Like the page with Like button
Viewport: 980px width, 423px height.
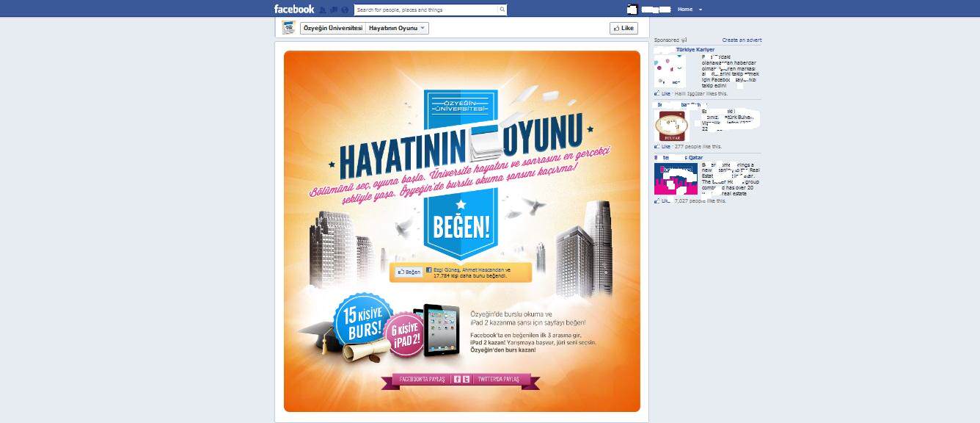[x=624, y=28]
